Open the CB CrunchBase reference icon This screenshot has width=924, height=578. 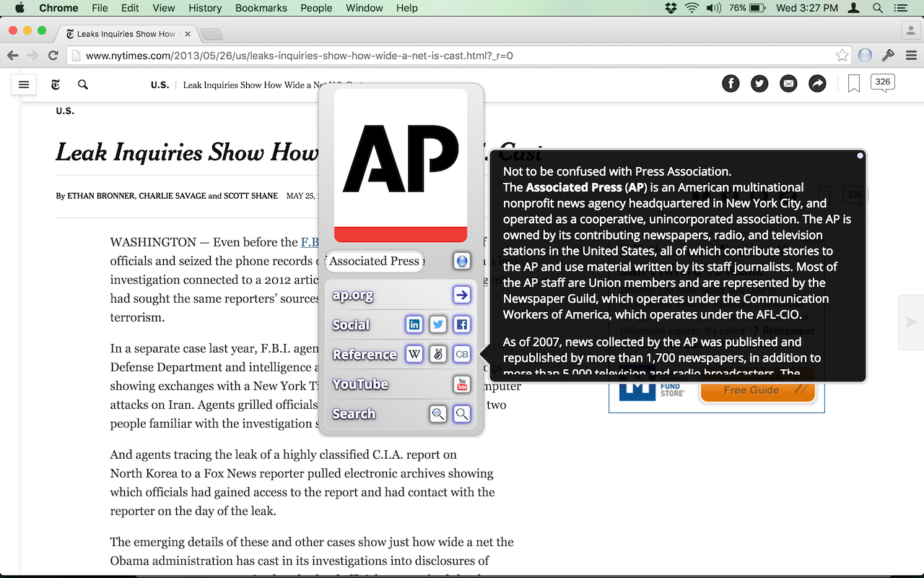pyautogui.click(x=462, y=355)
